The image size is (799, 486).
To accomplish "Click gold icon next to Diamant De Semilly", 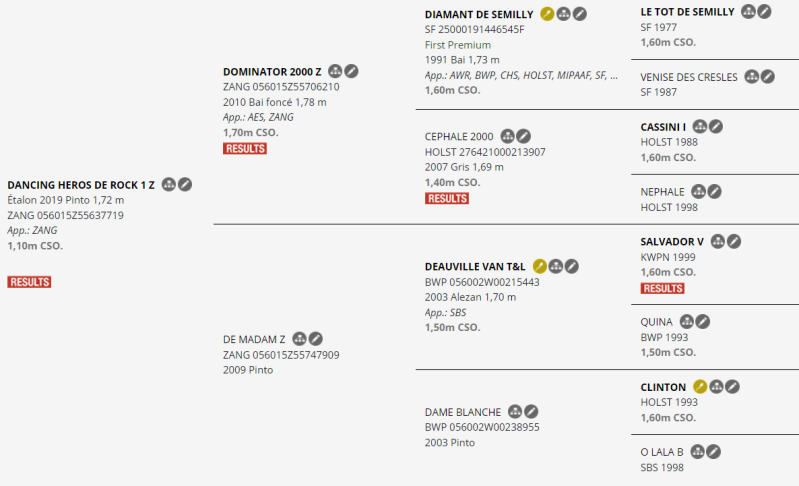I will pyautogui.click(x=547, y=14).
